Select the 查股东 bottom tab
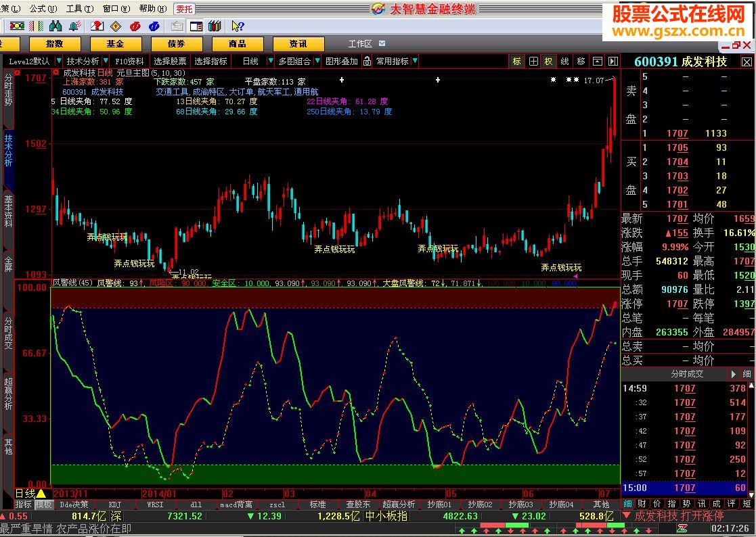Image resolution: width=756 pixels, height=537 pixels. tap(358, 505)
